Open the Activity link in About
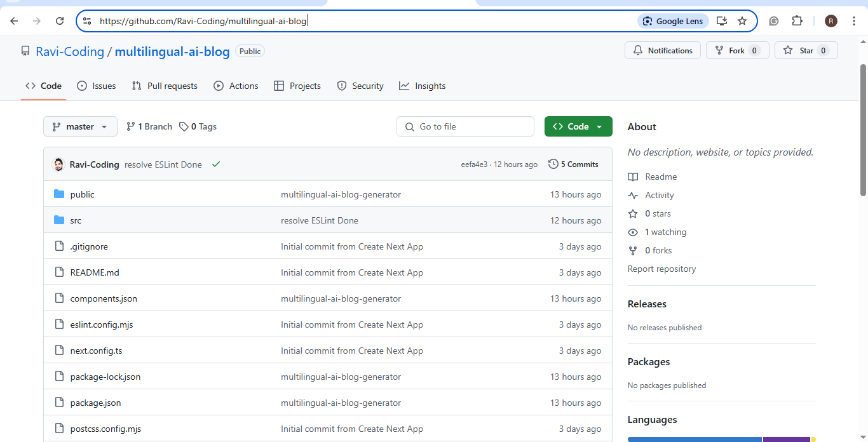This screenshot has height=442, width=868. coord(651,195)
